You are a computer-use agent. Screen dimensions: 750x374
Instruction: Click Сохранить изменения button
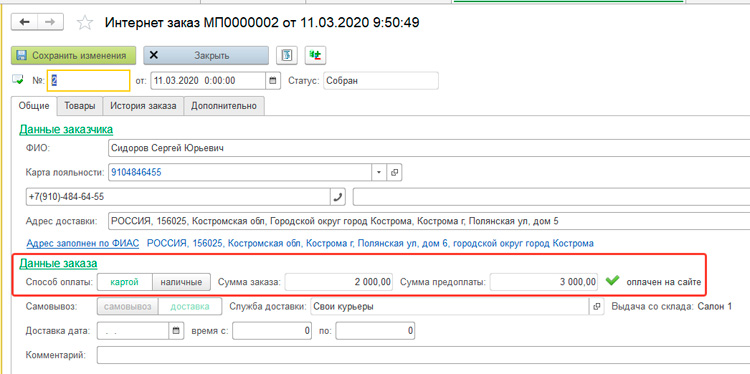74,55
